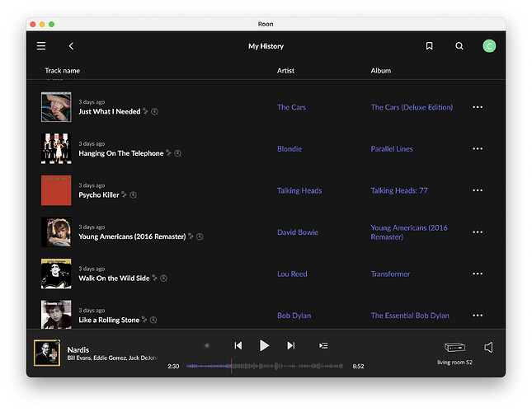
Task: Click the Artist column header
Action: pyautogui.click(x=285, y=71)
